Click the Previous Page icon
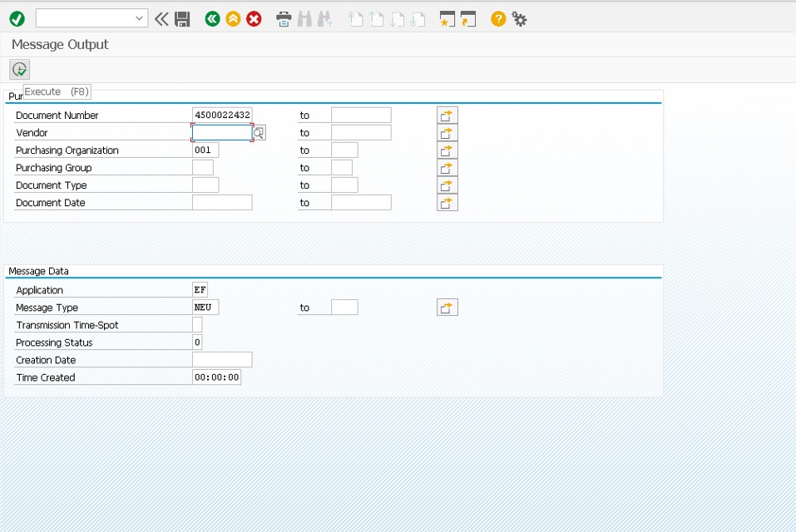796x532 pixels. (376, 19)
